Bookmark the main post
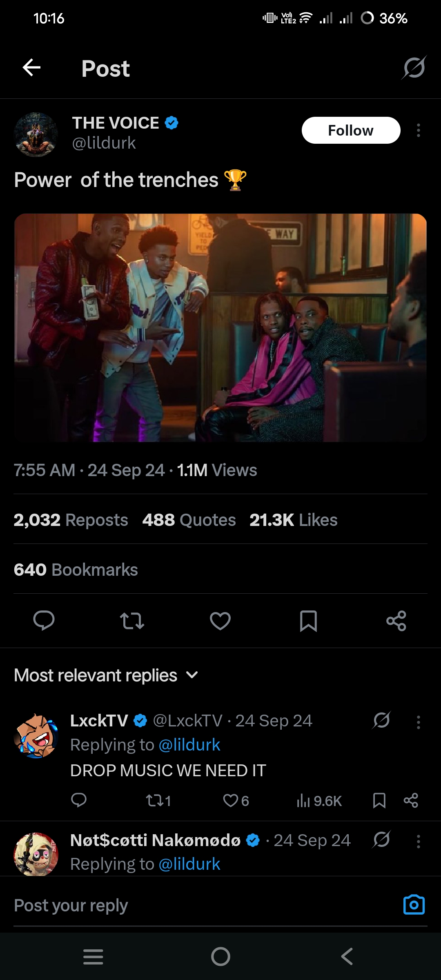Screen dimensions: 441x980 [x=308, y=621]
